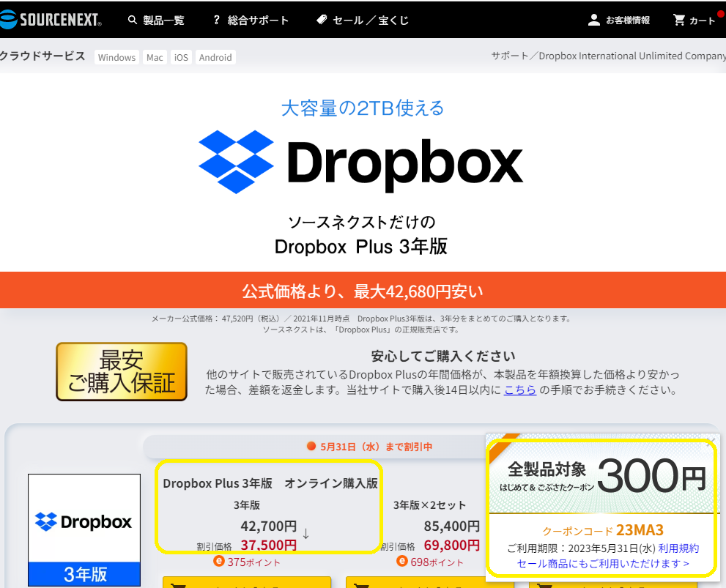Screen dimensions: 726x588
Task: Click the 最安ご購入保証 gold badge
Action: coord(122,371)
